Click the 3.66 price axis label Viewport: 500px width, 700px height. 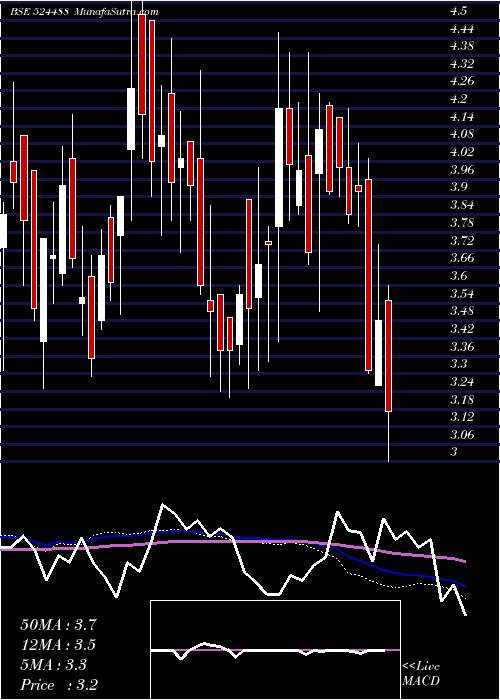pyautogui.click(x=462, y=259)
